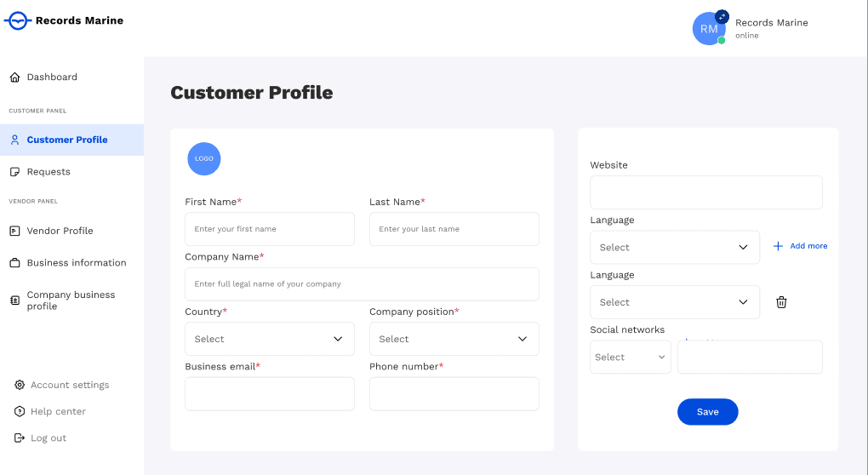This screenshot has height=475, width=868.
Task: Click the Add more language link
Action: click(x=800, y=246)
